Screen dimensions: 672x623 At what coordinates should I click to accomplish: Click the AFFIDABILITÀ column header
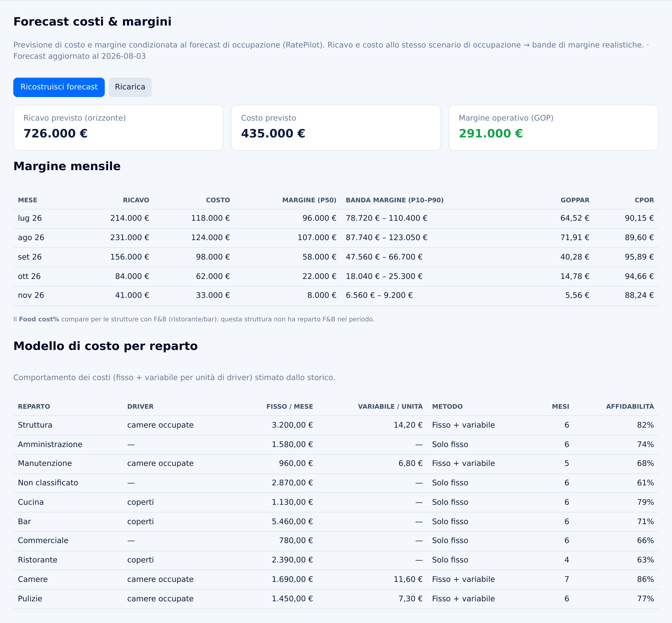(630, 407)
